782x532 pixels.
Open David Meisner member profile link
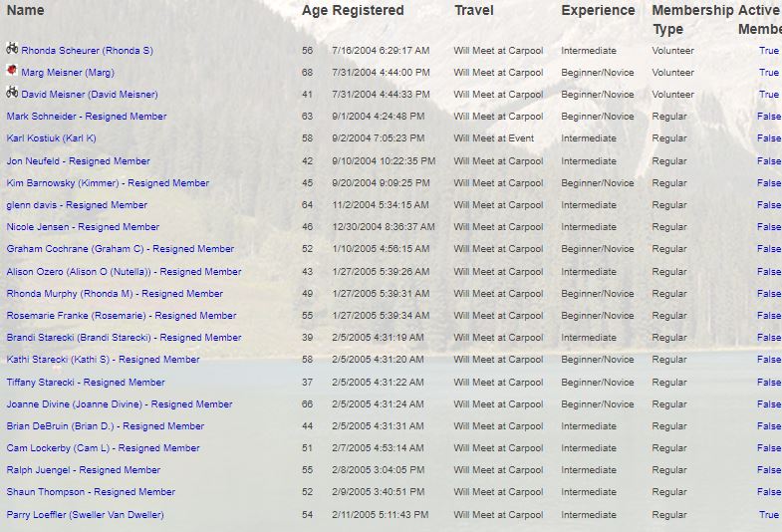coord(90,95)
